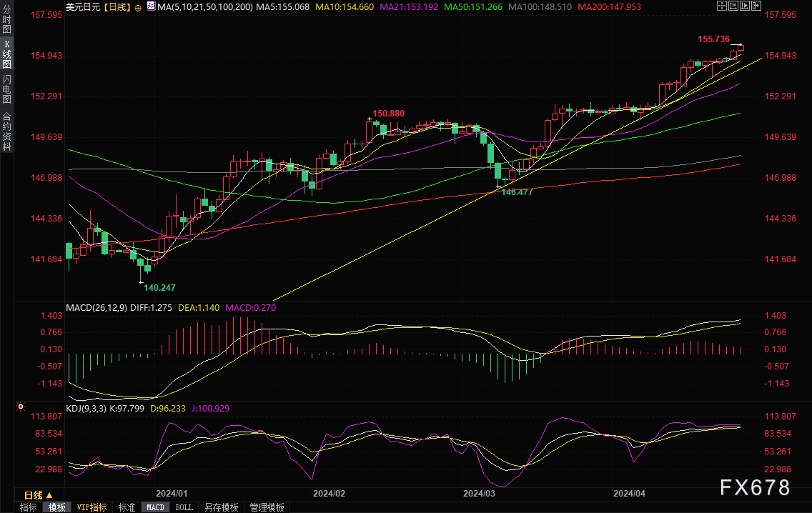Toggle the MACD indicator button
The image size is (812, 513).
tap(155, 507)
